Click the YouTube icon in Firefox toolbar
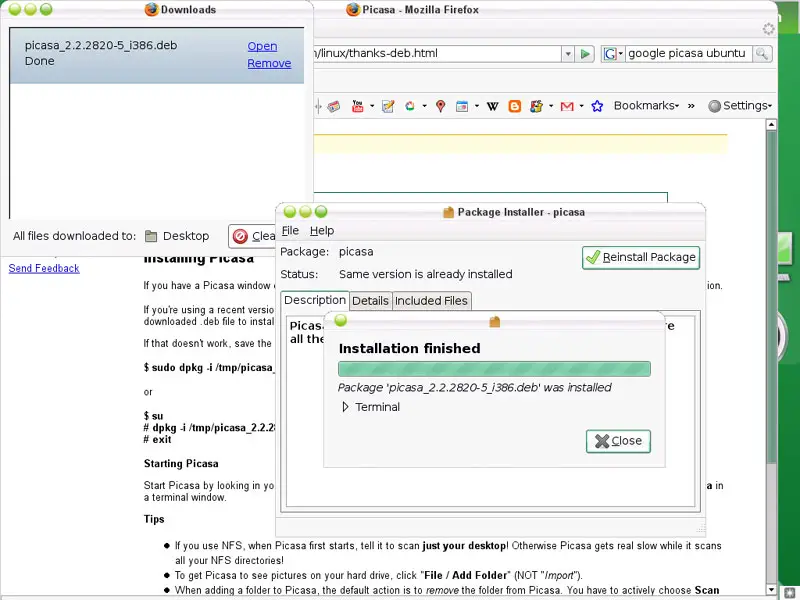This screenshot has height=600, width=800. coord(358,106)
